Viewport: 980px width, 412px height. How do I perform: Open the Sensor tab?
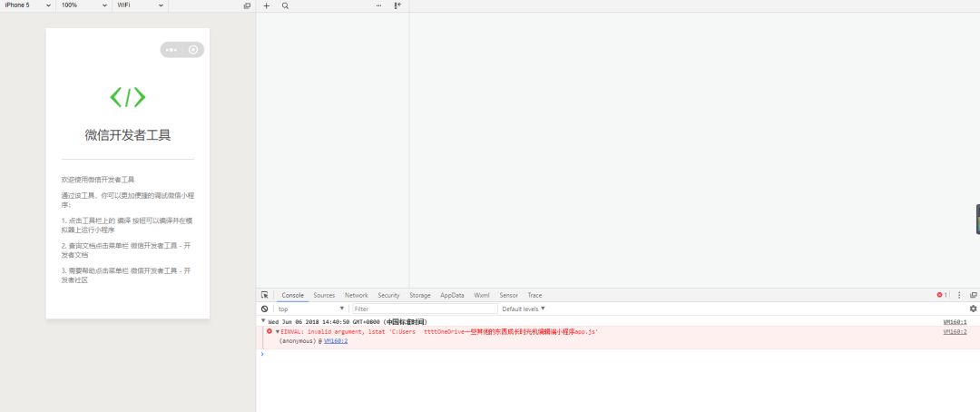pyautogui.click(x=509, y=295)
